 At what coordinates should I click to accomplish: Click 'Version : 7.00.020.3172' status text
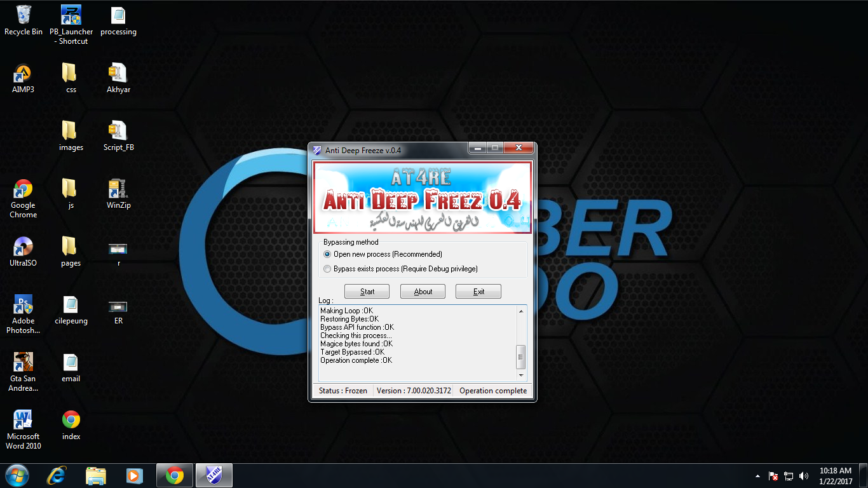[x=414, y=391]
